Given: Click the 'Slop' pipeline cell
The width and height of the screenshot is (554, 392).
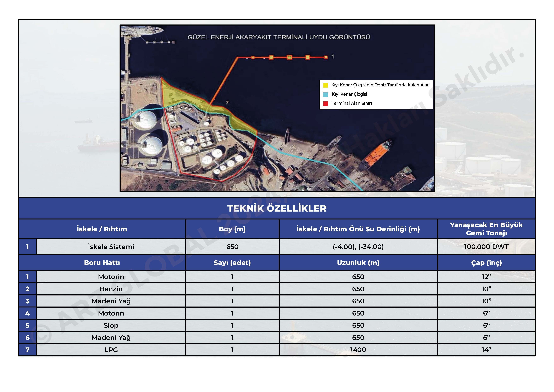Looking at the screenshot, I should tap(111, 325).
